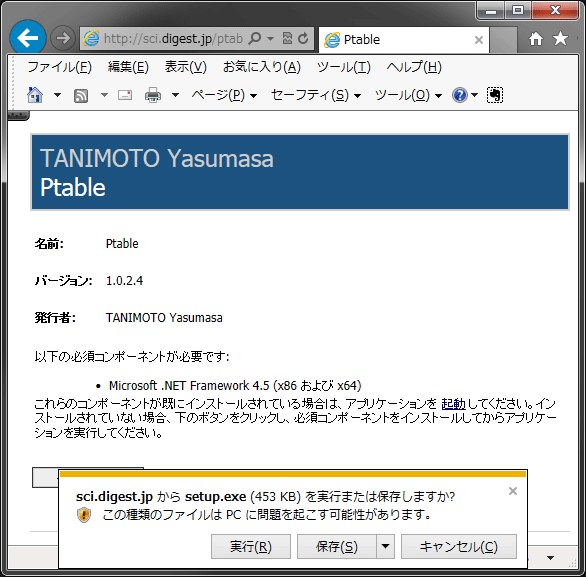The height and width of the screenshot is (577, 586).
Task: Click the version value 1.0.2.4
Action: (124, 281)
